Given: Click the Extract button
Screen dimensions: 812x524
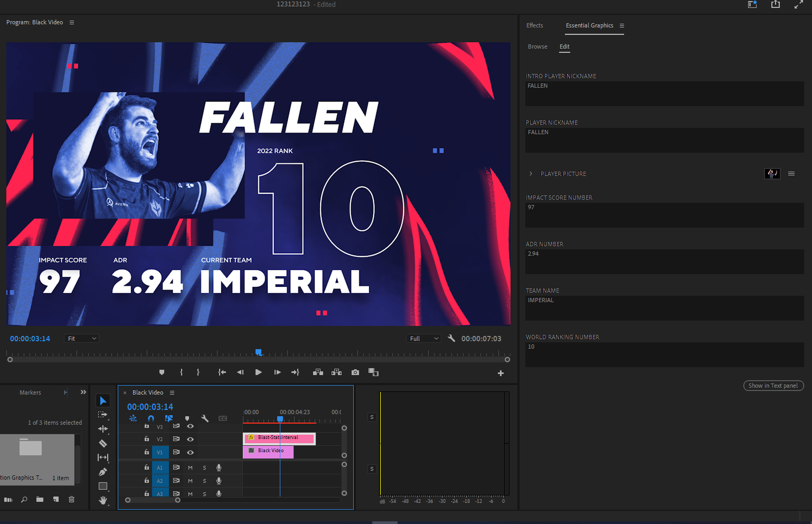Looking at the screenshot, I should pyautogui.click(x=336, y=372).
